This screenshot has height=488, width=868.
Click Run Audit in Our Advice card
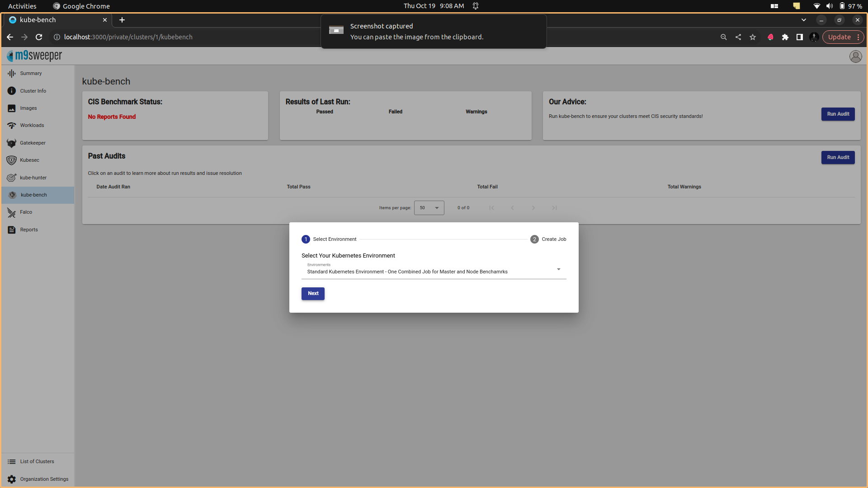click(838, 114)
